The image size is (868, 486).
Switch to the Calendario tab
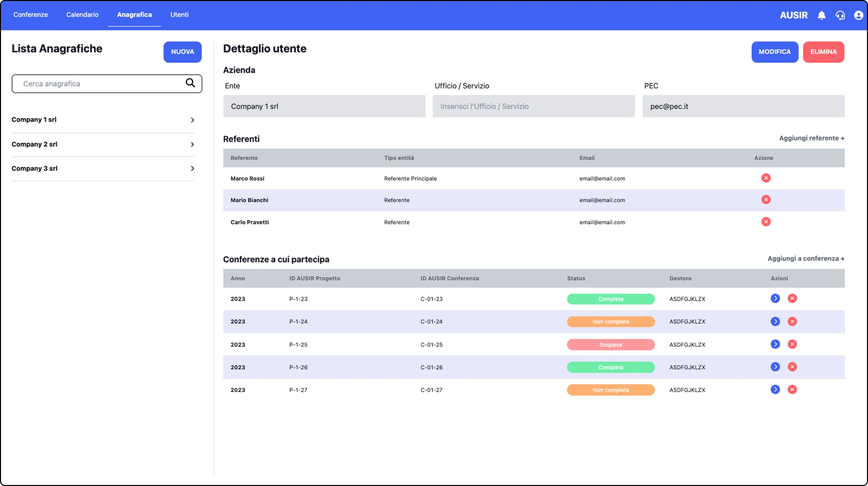[82, 14]
